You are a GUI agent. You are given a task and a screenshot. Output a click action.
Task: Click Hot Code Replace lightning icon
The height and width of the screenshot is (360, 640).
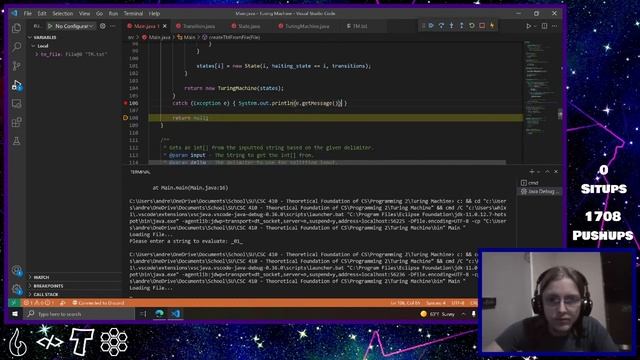(x=492, y=26)
